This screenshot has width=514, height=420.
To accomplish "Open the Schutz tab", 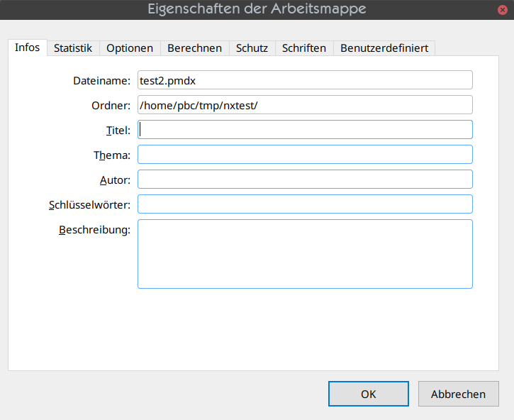I will [252, 48].
